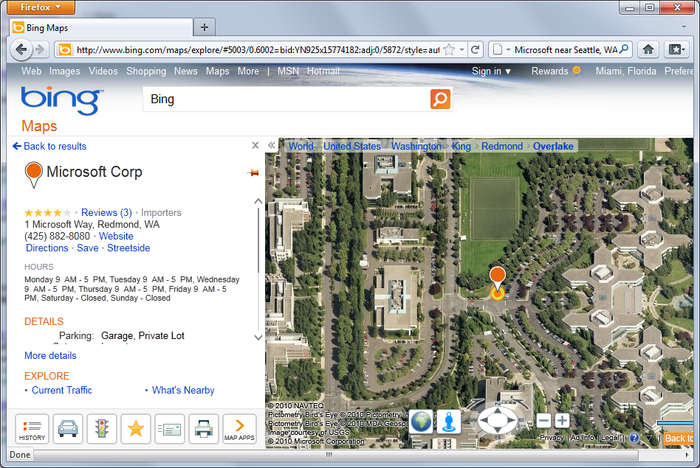Open Videos in Bing navigation
This screenshot has height=468, width=700.
[x=103, y=71]
